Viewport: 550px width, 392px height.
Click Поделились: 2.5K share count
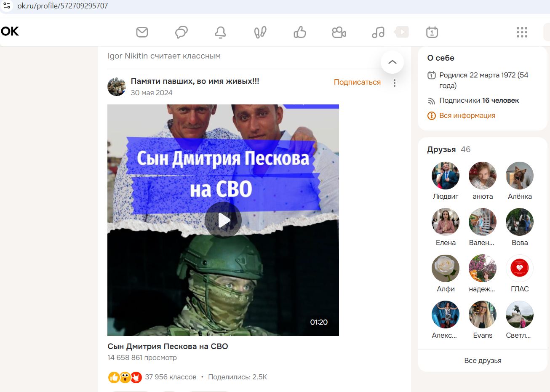tap(238, 377)
